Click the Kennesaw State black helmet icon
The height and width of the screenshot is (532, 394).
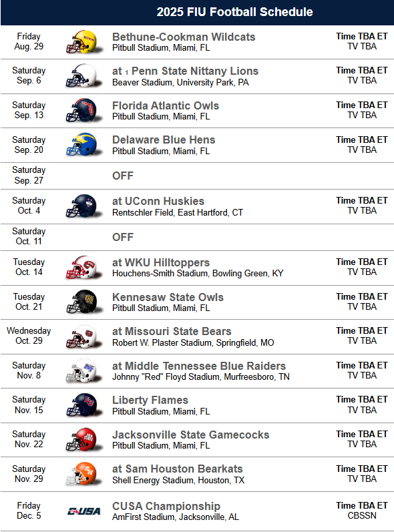coord(83,302)
